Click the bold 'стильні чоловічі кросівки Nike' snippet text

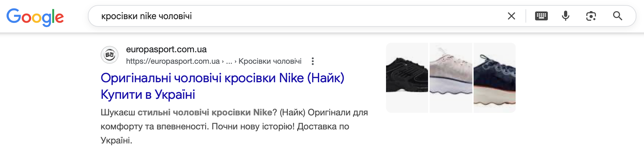[205, 113]
